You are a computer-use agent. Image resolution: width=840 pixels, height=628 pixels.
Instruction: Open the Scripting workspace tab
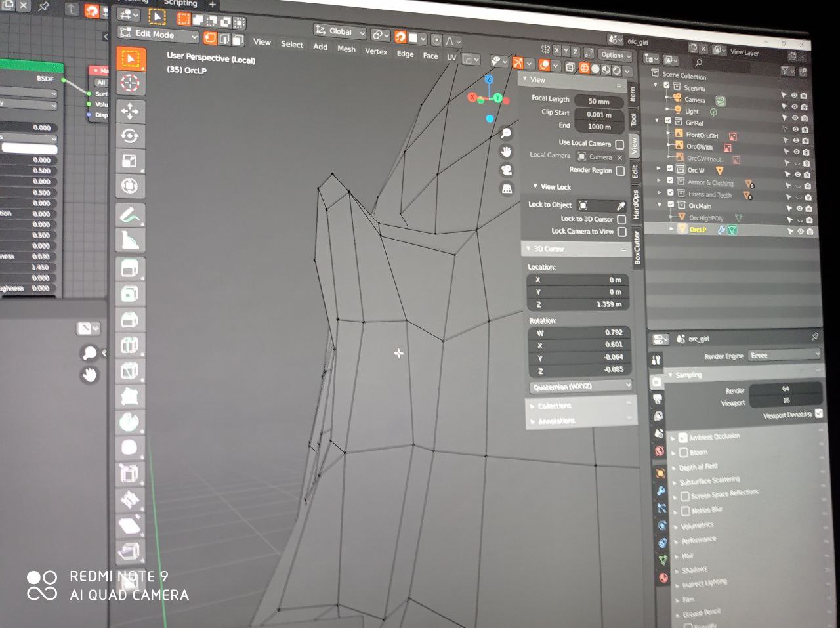(x=180, y=3)
